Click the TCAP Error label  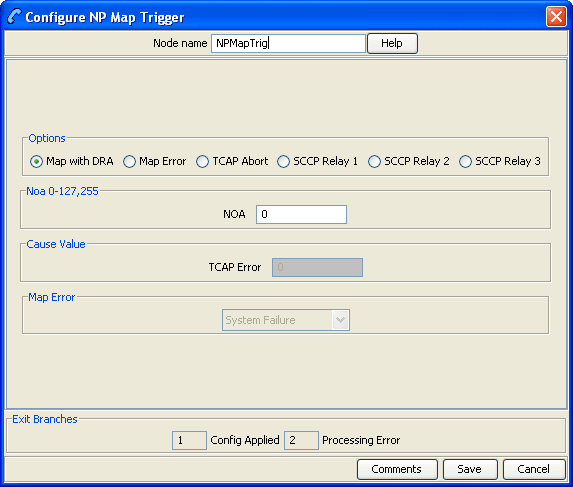point(235,267)
